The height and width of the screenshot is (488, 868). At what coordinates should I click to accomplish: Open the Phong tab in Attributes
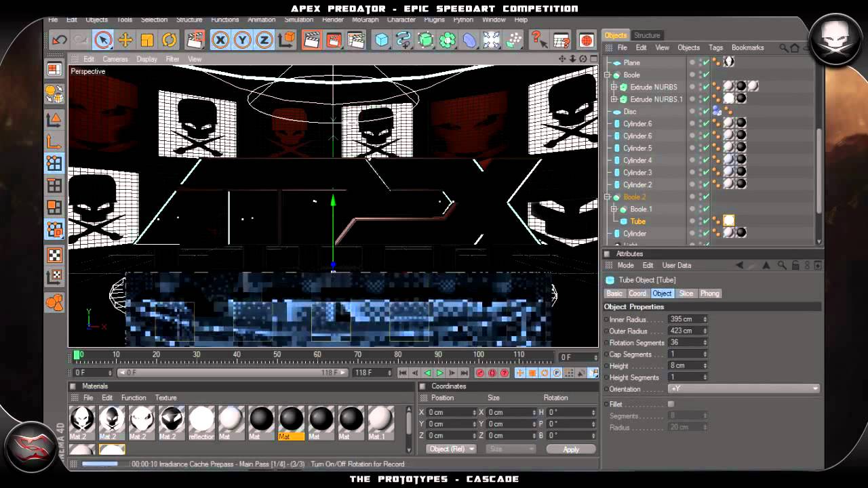[709, 293]
